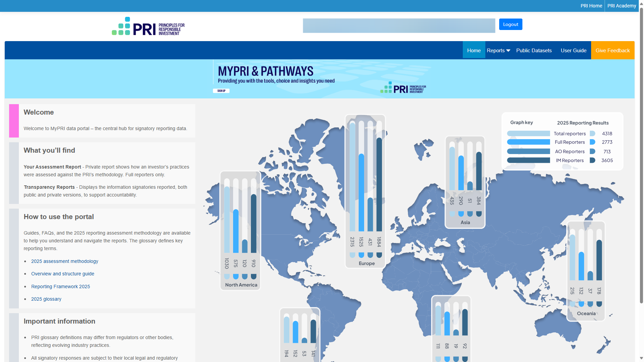The height and width of the screenshot is (362, 644).
Task: Click the blurred field beside the Logout button
Action: click(399, 26)
